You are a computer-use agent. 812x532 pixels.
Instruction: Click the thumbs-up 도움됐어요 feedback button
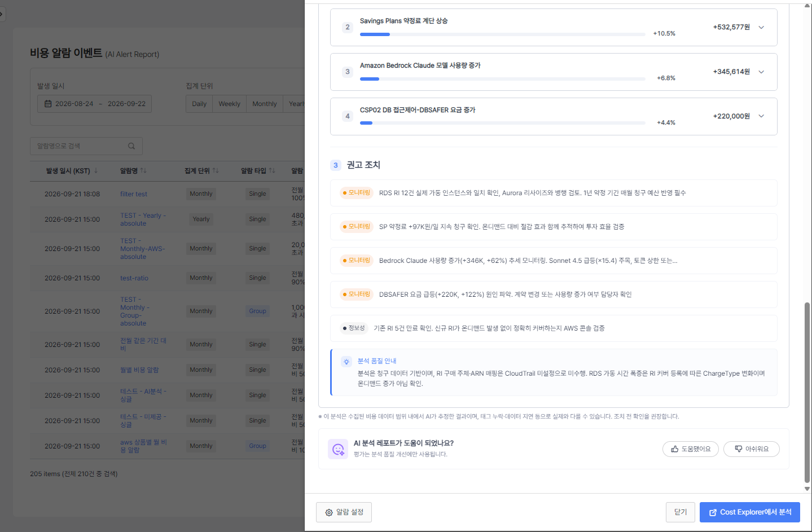(691, 449)
